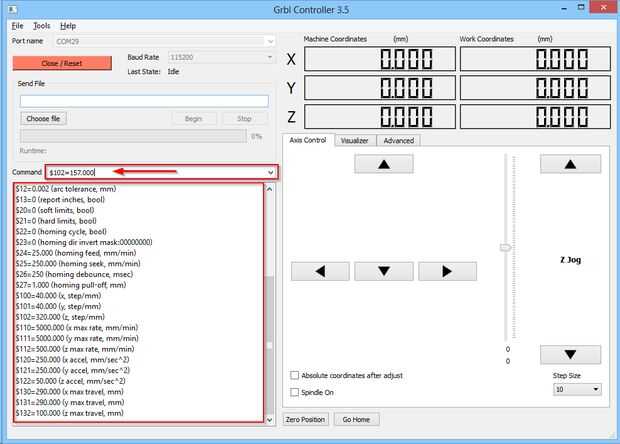Click the Stop button
Viewport: 620px width, 444px height.
point(244,119)
